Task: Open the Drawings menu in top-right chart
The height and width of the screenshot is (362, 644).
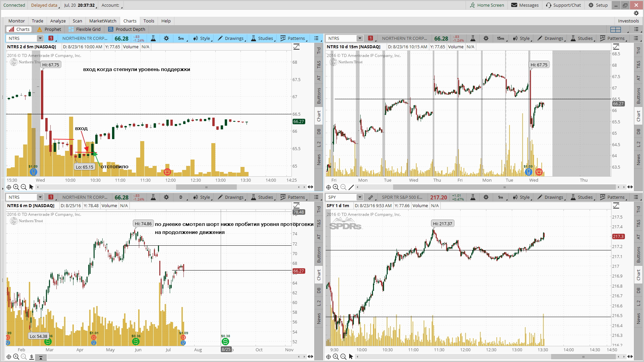Action: [551, 38]
